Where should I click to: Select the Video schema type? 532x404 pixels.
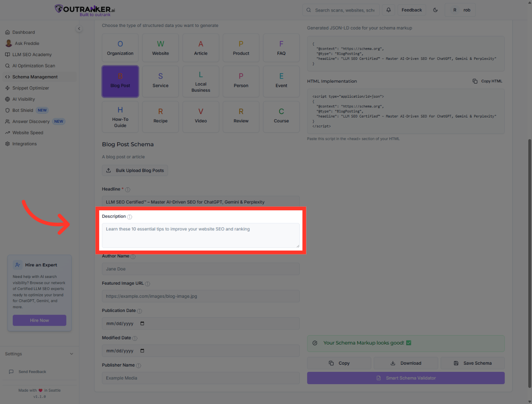click(x=201, y=117)
